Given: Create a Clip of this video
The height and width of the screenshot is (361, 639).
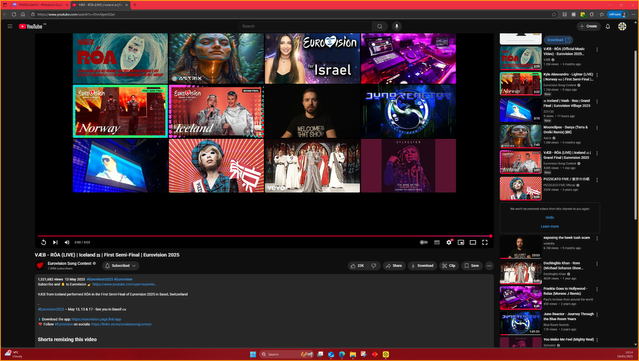Looking at the screenshot, I should click(x=449, y=266).
